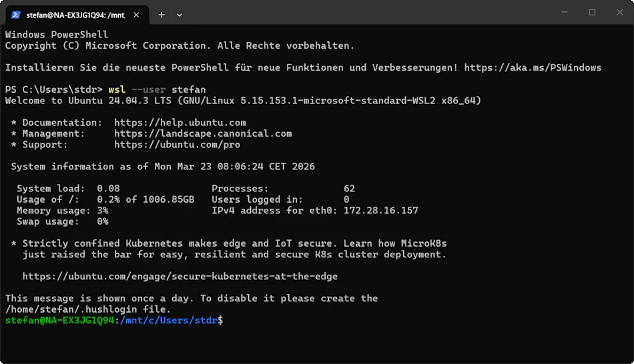This screenshot has width=634, height=364.
Task: Open the aka.ms/PSWindows link
Action: pos(533,67)
